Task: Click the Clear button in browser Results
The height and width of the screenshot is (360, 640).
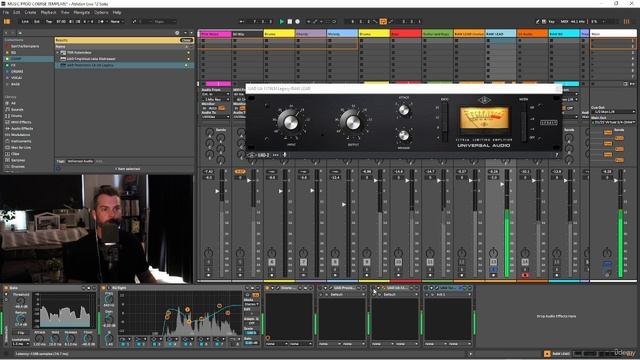Action: (x=186, y=40)
